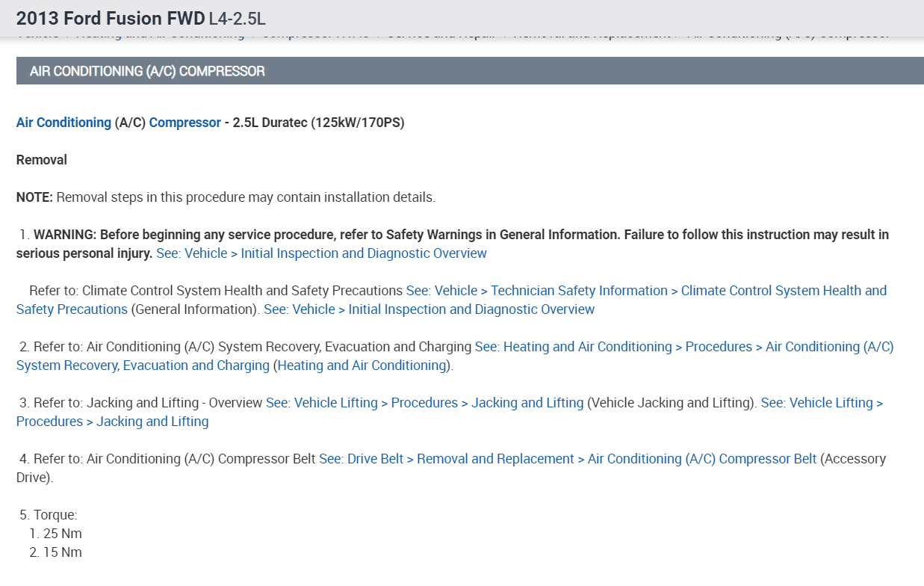The image size is (924, 586).
Task: Click the 'Removal' heading
Action: [x=42, y=160]
